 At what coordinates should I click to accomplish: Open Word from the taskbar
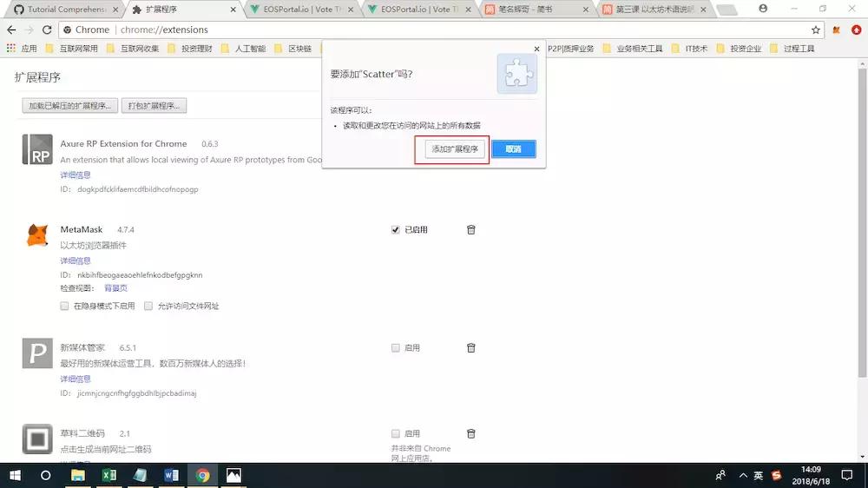pyautogui.click(x=171, y=475)
